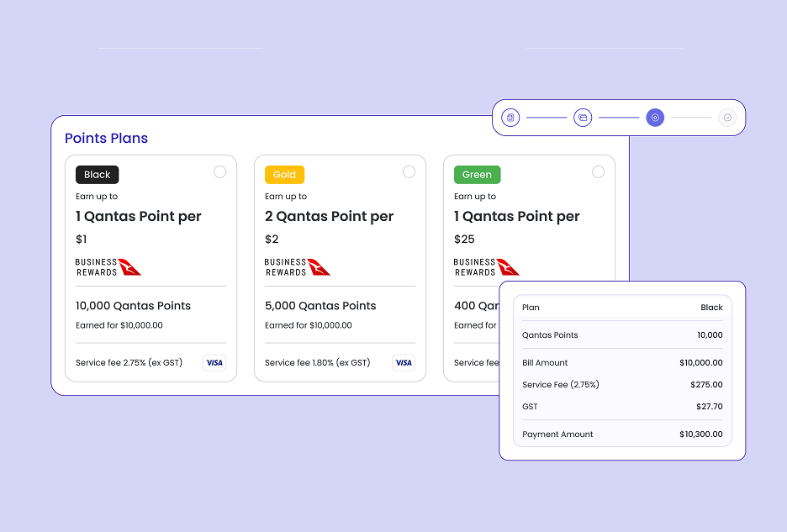787x532 pixels.
Task: Click the '$27.70' GST value
Action: (x=710, y=407)
